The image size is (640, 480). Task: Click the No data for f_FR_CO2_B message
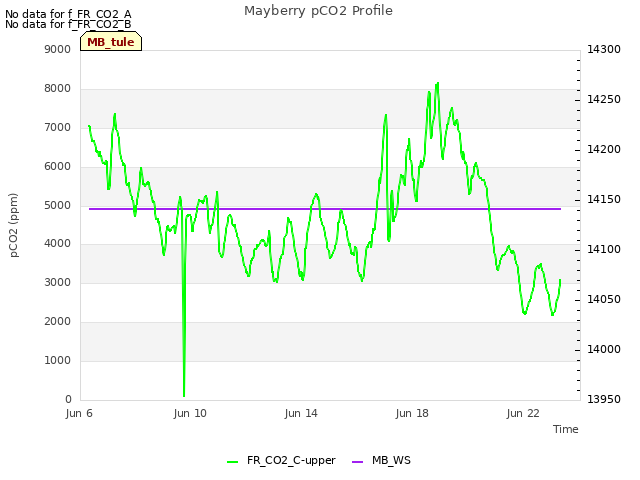pyautogui.click(x=68, y=24)
